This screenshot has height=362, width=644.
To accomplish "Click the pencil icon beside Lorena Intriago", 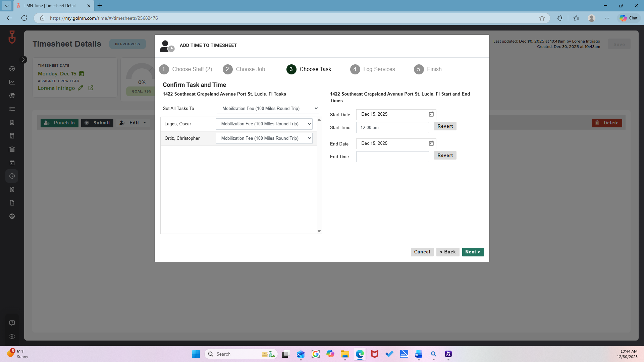I will click(80, 88).
